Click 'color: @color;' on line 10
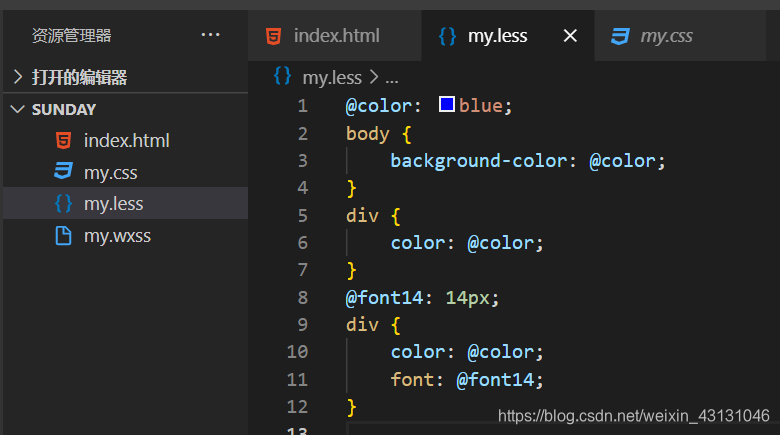Screen dimensions: 780x435 coord(467,352)
